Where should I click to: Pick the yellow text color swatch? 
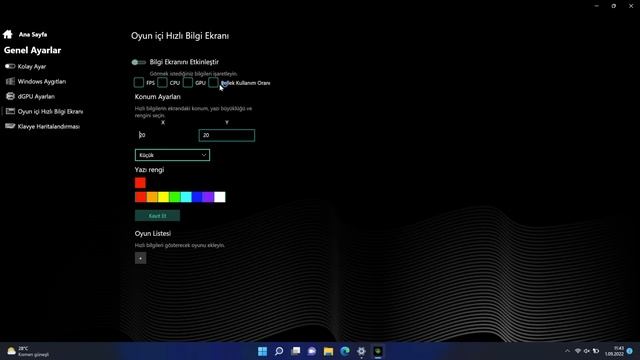(163, 197)
